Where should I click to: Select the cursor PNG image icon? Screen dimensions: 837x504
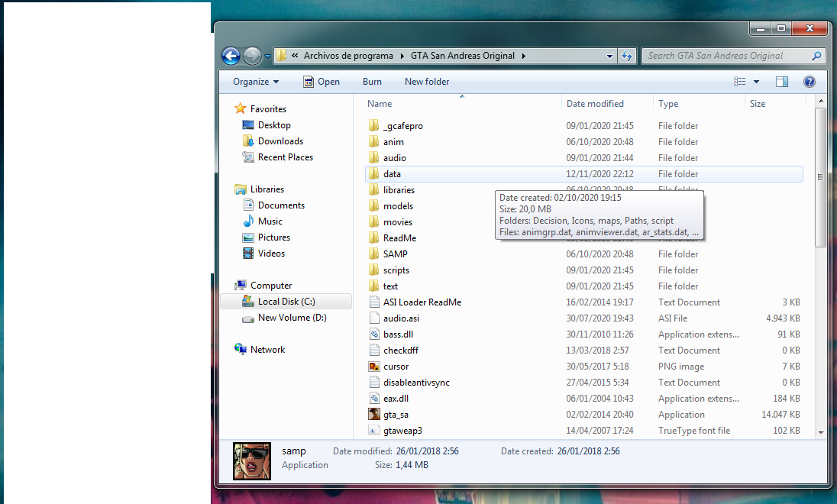tap(374, 367)
